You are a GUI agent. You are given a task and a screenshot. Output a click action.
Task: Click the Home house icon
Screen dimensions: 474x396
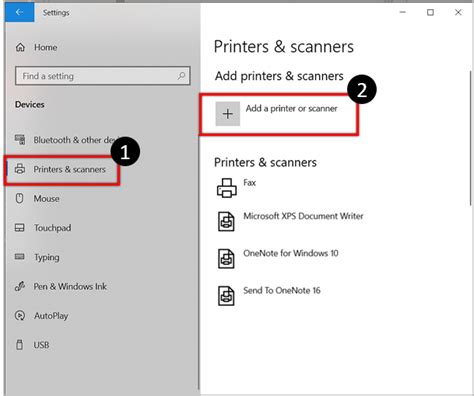tap(20, 47)
